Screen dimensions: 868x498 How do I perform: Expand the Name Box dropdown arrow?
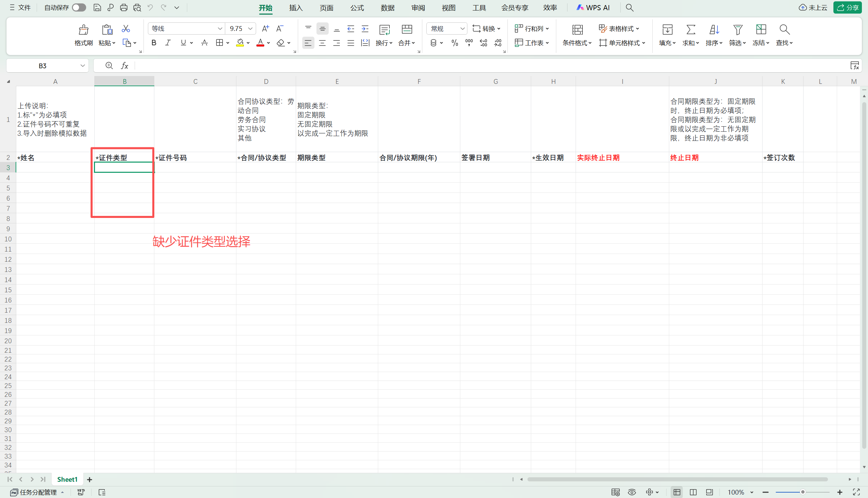pyautogui.click(x=82, y=66)
